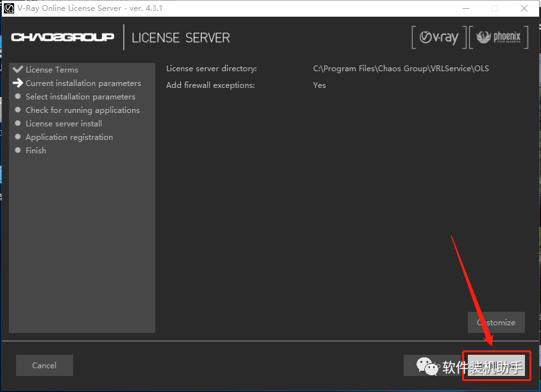Click the License server directory label

point(212,68)
